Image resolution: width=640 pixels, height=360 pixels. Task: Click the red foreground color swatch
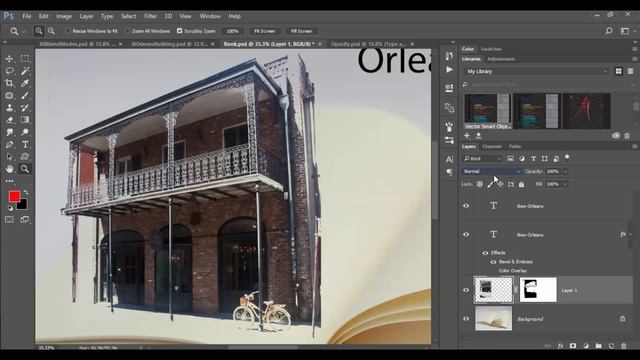(14, 197)
